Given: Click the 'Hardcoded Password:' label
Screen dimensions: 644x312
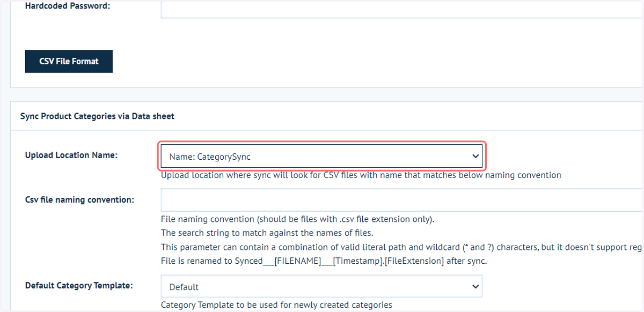Looking at the screenshot, I should point(68,6).
